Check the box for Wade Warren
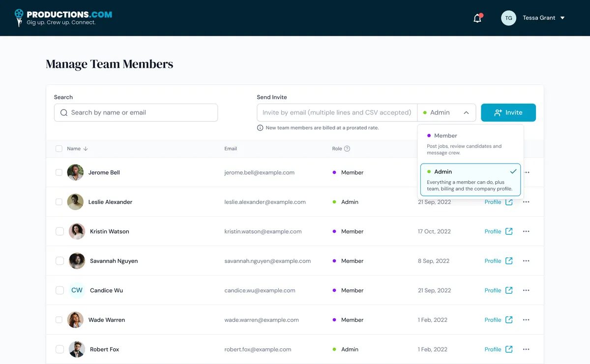The width and height of the screenshot is (590, 364). [x=59, y=320]
